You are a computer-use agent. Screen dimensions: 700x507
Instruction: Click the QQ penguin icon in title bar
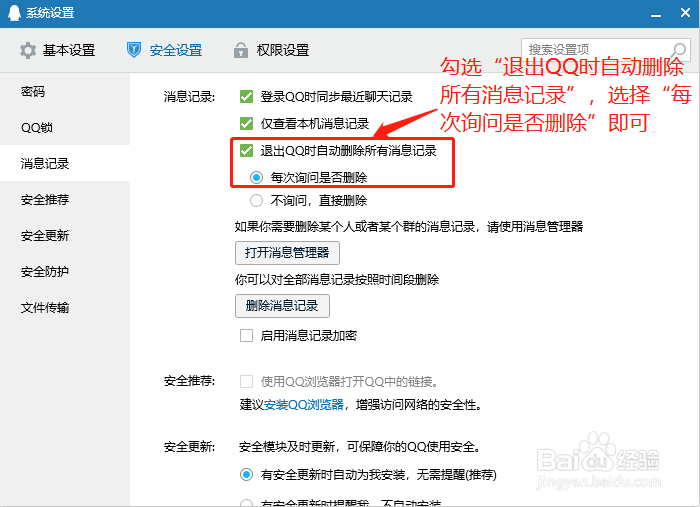coord(14,13)
